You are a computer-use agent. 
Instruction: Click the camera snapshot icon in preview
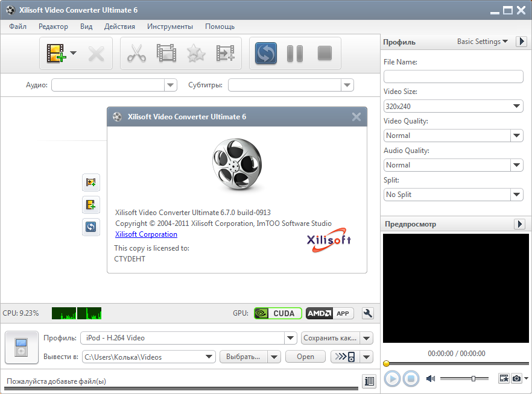pyautogui.click(x=517, y=378)
